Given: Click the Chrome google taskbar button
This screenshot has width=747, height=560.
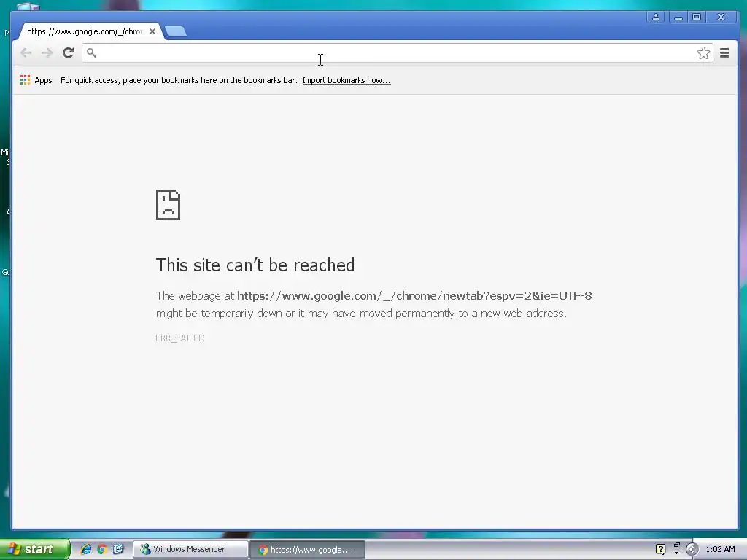Looking at the screenshot, I should [x=307, y=550].
